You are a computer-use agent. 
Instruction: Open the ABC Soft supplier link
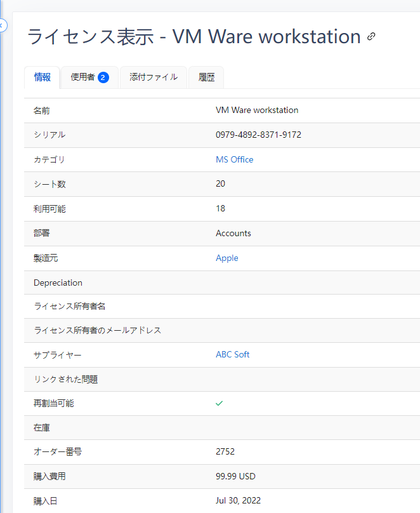tap(232, 354)
